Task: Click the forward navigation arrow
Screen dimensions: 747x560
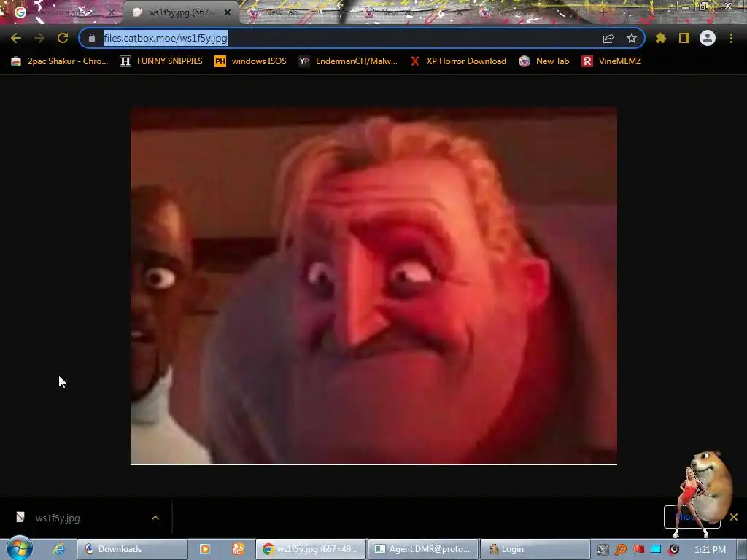Action: 39,38
